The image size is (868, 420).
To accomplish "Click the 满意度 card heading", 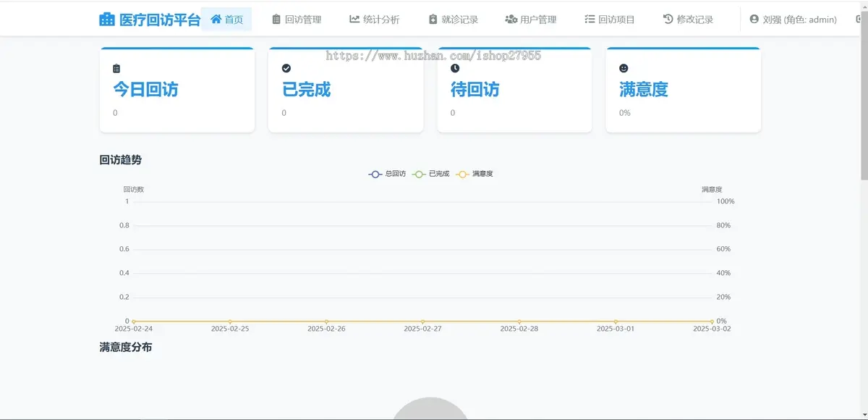I will pyautogui.click(x=644, y=90).
